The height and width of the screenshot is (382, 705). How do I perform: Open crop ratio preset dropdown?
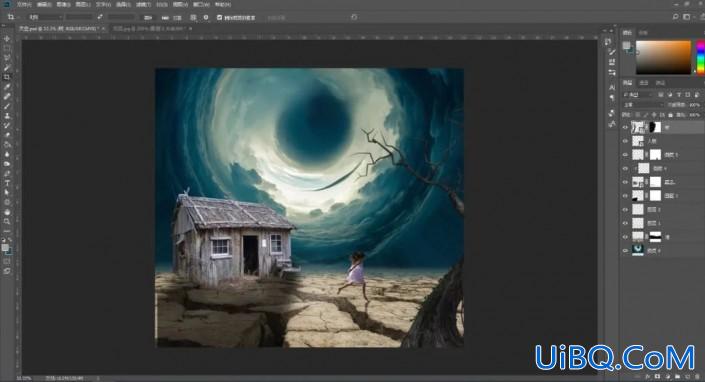coord(45,17)
